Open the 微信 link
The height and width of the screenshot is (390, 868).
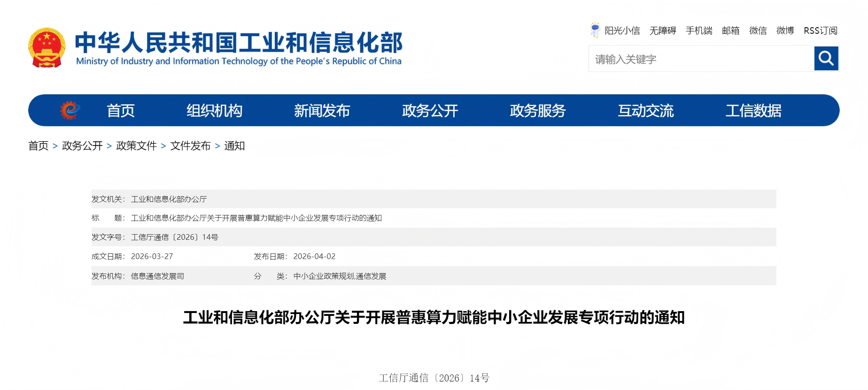758,31
